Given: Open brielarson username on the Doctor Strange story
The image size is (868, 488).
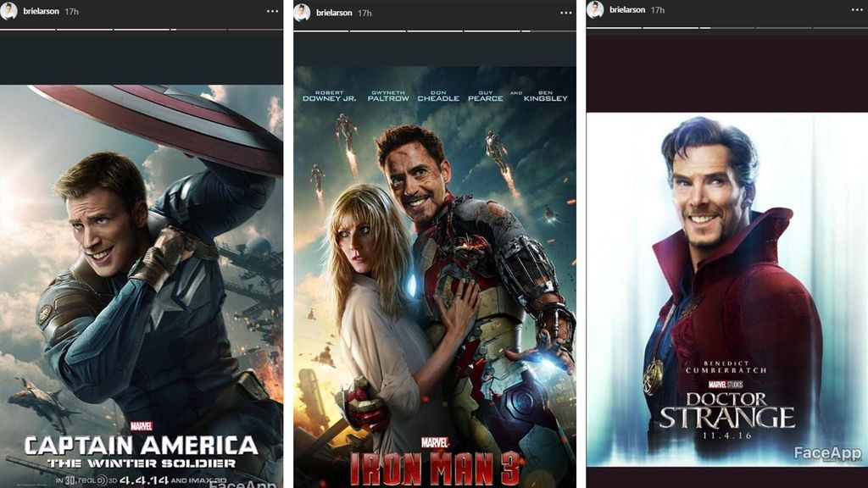Looking at the screenshot, I should click(627, 9).
